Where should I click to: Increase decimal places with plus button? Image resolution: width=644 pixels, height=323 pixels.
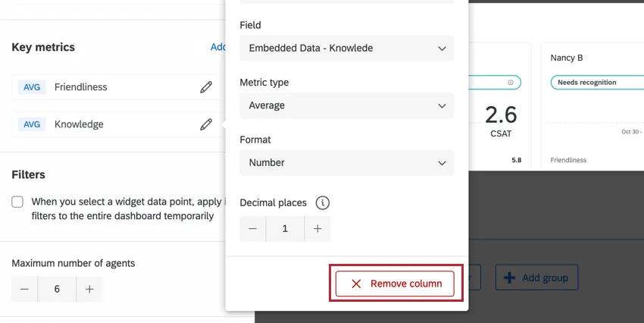317,228
